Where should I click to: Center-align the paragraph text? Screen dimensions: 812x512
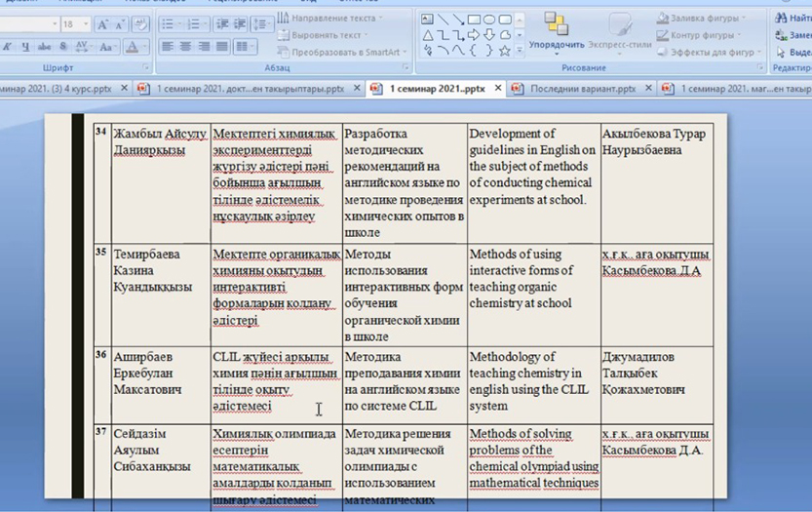(x=184, y=46)
